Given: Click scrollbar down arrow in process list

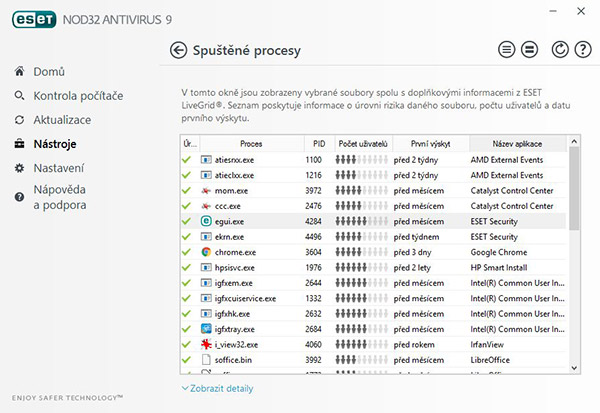Looking at the screenshot, I should [574, 368].
